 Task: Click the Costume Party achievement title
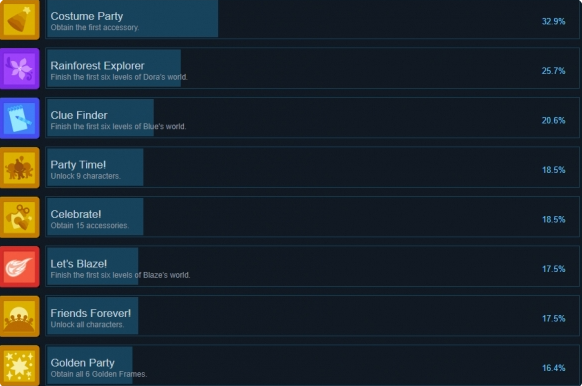coord(87,16)
